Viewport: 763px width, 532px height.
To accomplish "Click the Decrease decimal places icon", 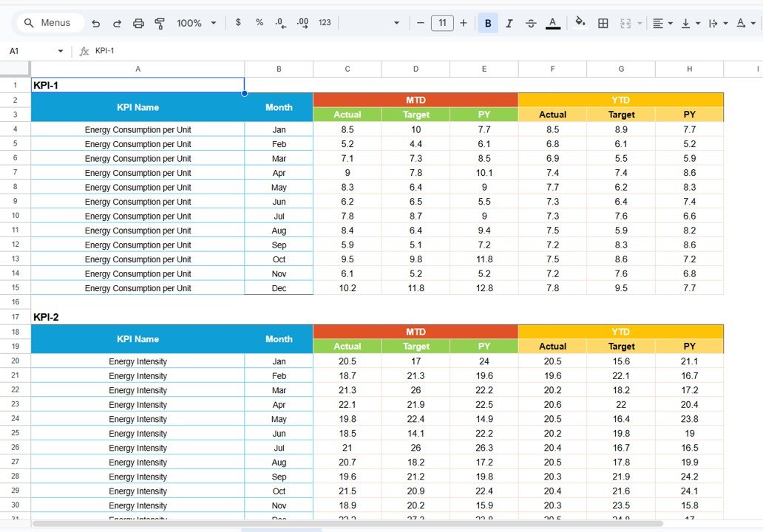I will click(281, 23).
